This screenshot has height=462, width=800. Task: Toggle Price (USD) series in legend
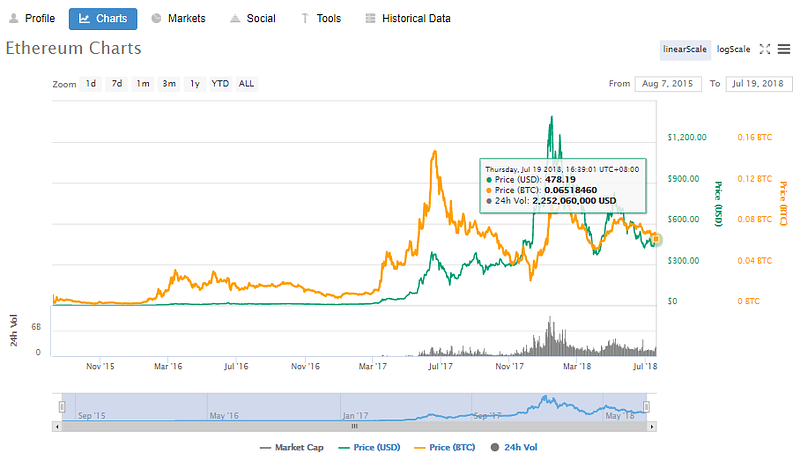(369, 448)
